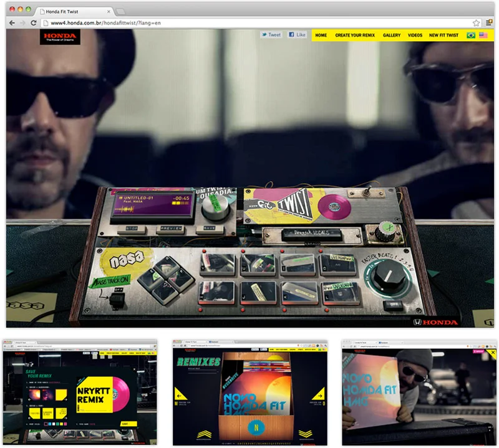Close the album cover video screenshot
The height and width of the screenshot is (448, 499).
pos(493,353)
